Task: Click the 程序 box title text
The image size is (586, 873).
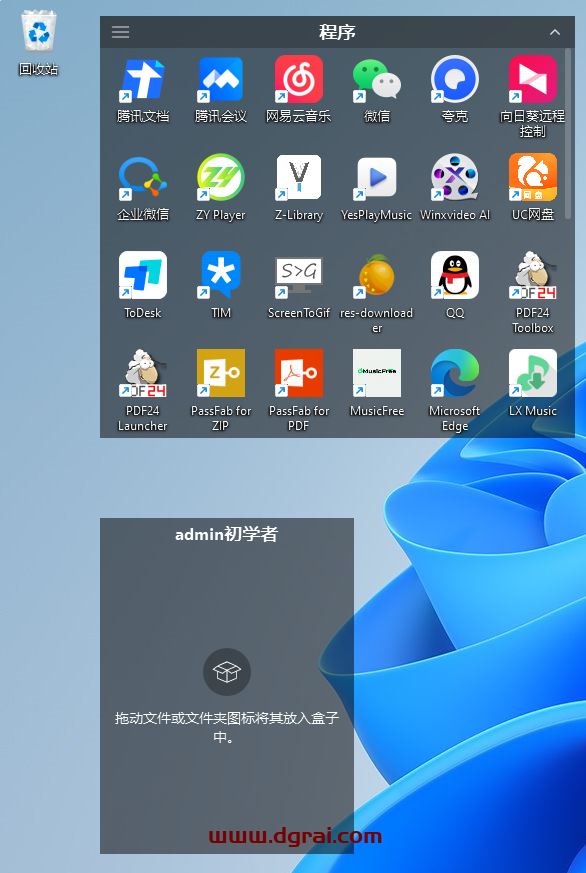Action: [x=337, y=32]
